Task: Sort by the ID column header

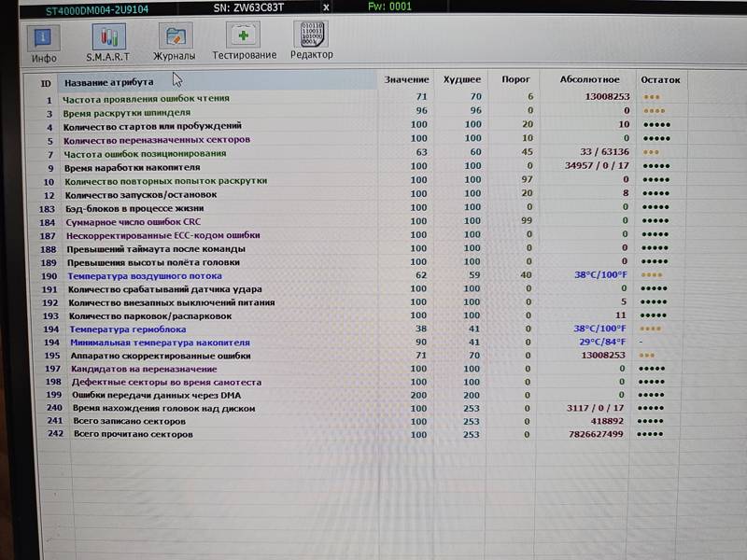Action: (x=45, y=84)
